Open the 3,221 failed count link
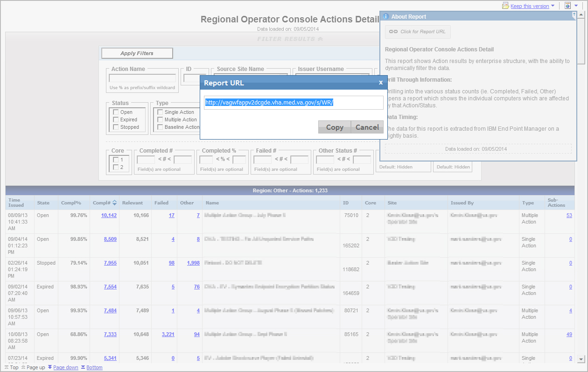Screen dimensions: 588x372 pos(168,334)
